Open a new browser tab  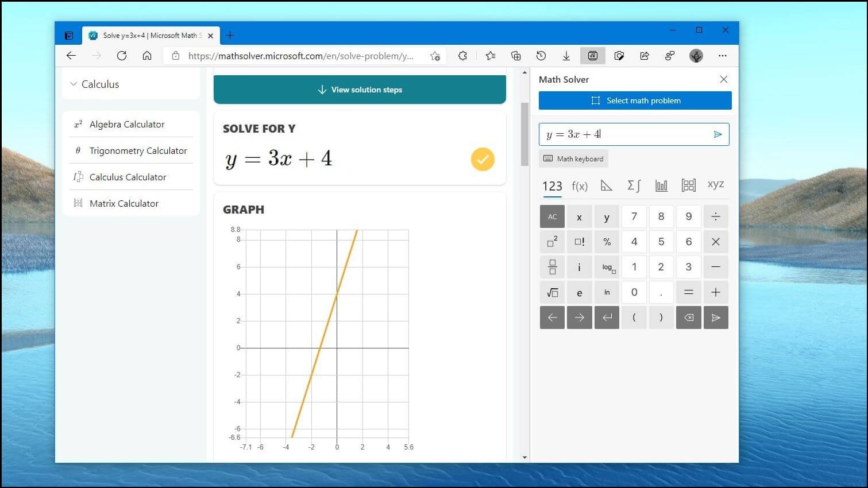click(x=230, y=36)
